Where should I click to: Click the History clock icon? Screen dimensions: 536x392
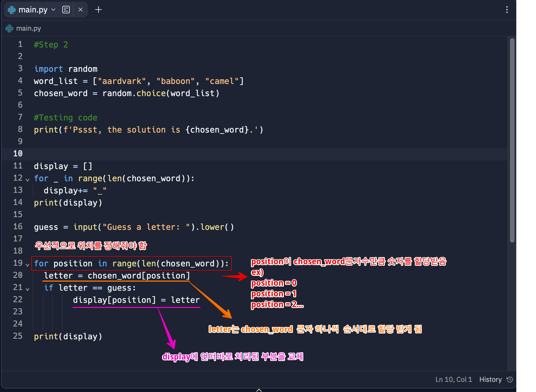pos(510,380)
